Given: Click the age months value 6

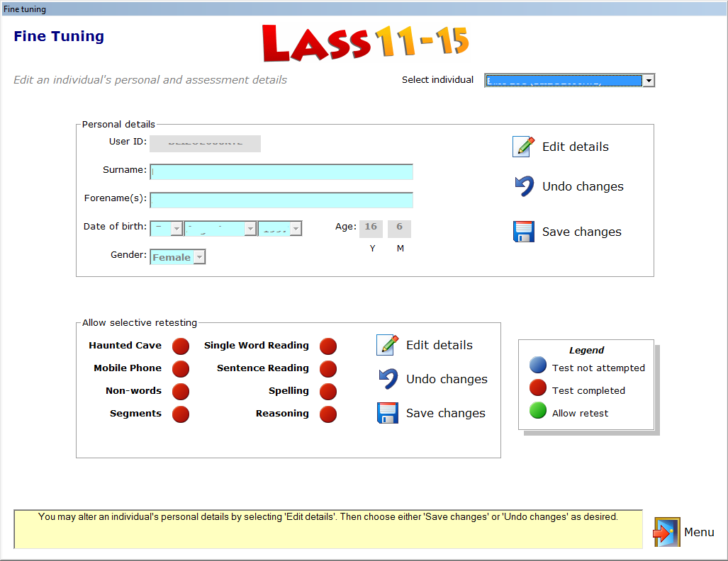Looking at the screenshot, I should coord(399,228).
